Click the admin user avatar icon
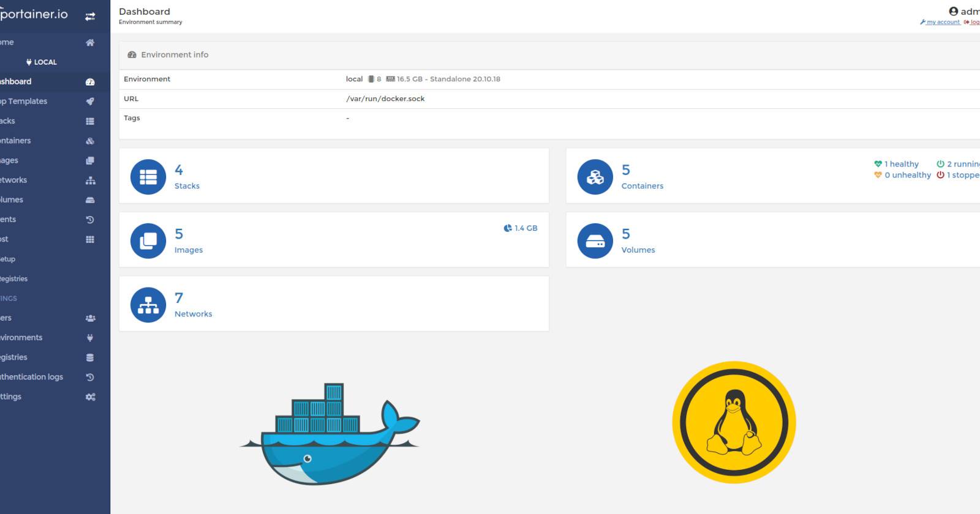980x514 pixels. [953, 11]
